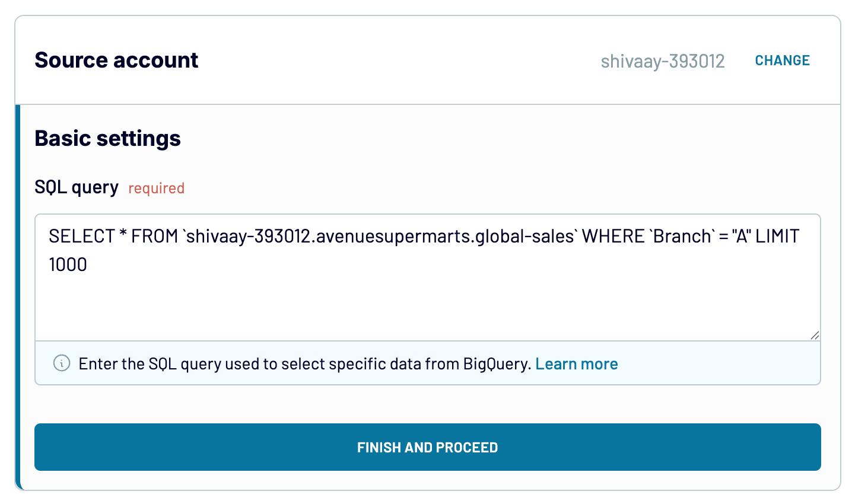Screen dimensions: 852x504
Task: Open the "Learn more" link about BigQuery queries
Action: 576,363
